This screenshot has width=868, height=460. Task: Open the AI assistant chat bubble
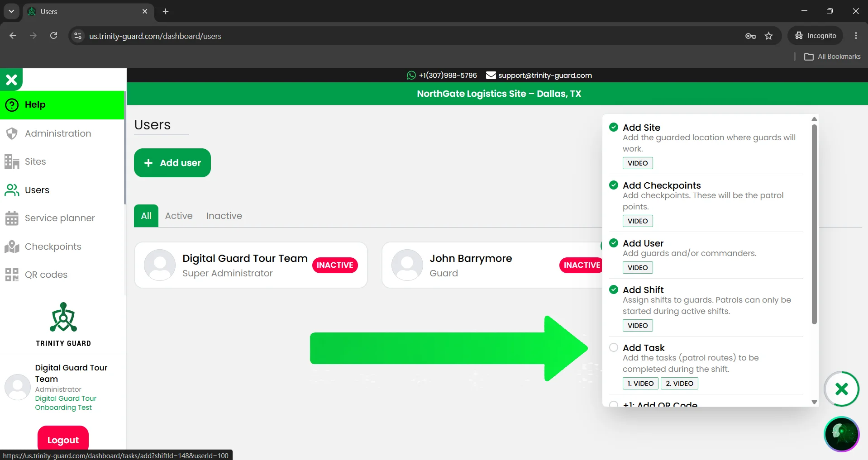pos(841,434)
